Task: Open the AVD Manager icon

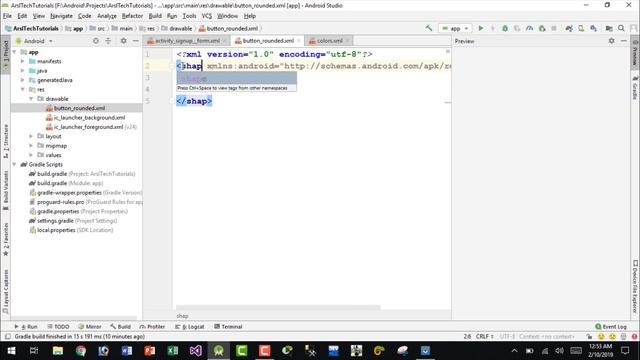Action: point(581,28)
